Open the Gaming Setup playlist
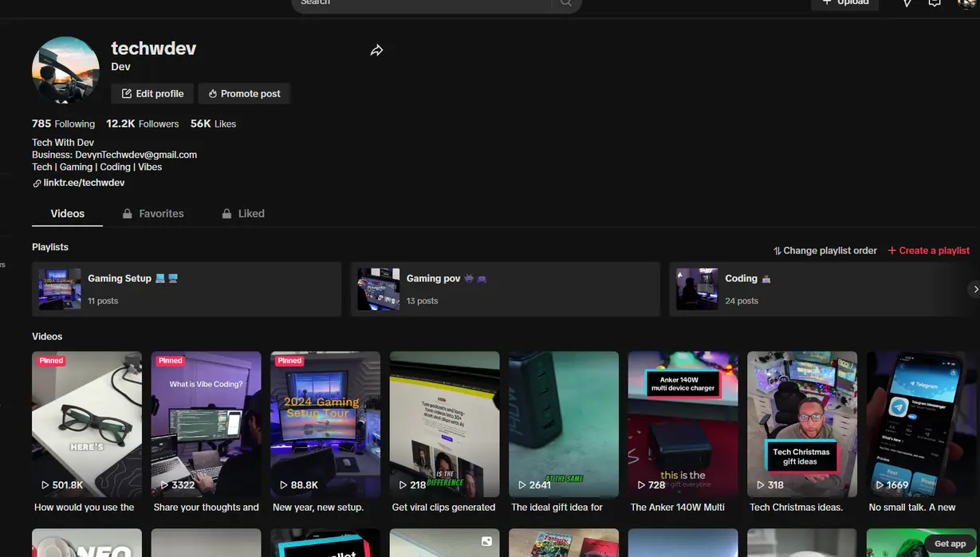 pos(187,289)
